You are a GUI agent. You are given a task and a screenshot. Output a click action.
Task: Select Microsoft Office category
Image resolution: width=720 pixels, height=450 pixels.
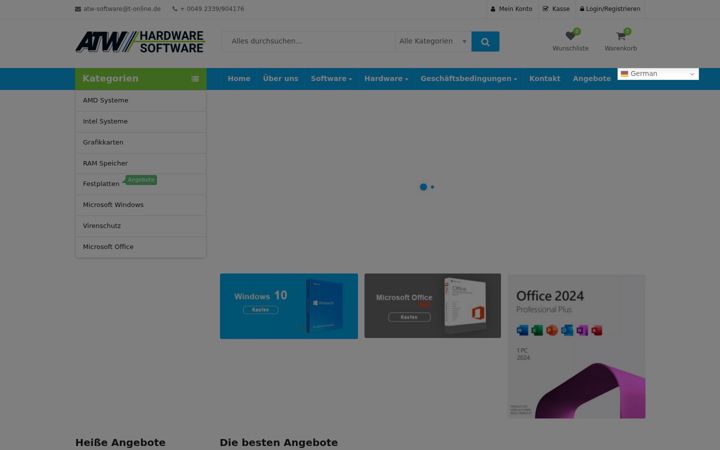tap(141, 247)
